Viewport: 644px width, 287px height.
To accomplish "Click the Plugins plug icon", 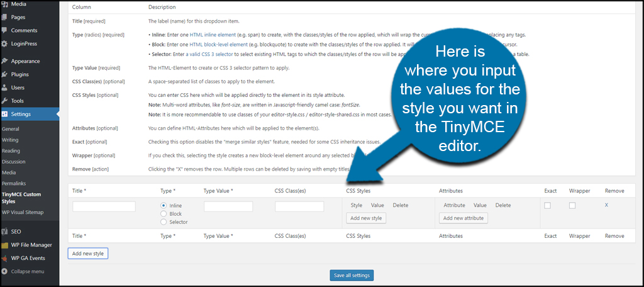I will 4,74.
